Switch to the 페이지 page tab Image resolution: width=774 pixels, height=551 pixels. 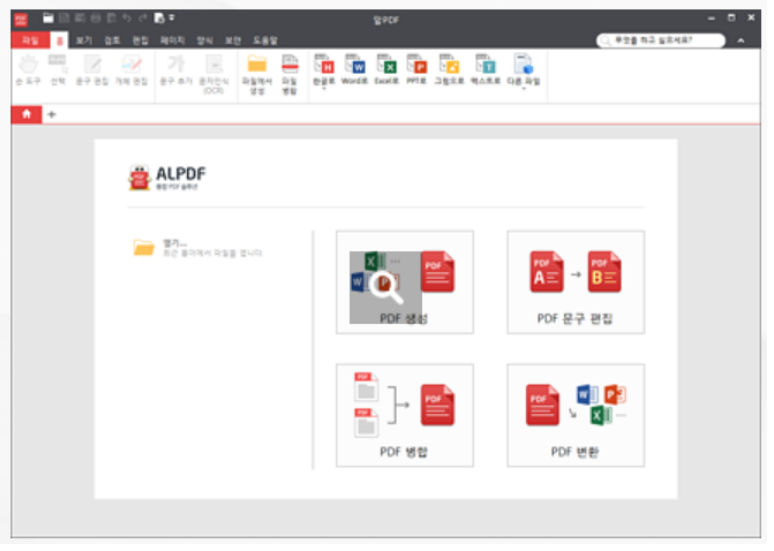coord(173,41)
